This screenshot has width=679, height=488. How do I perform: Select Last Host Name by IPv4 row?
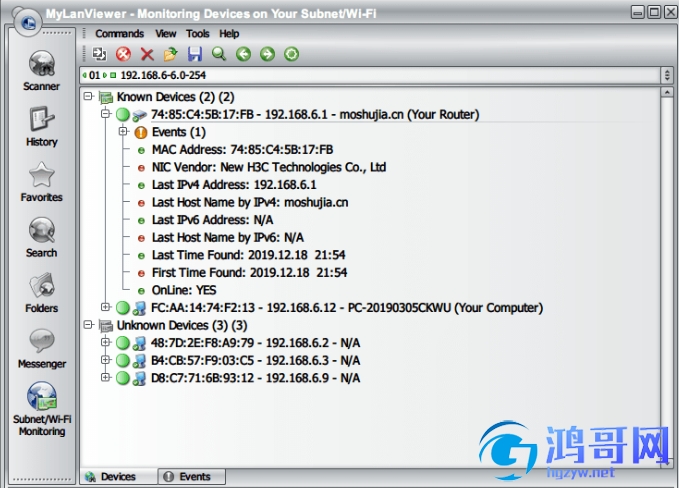point(250,203)
